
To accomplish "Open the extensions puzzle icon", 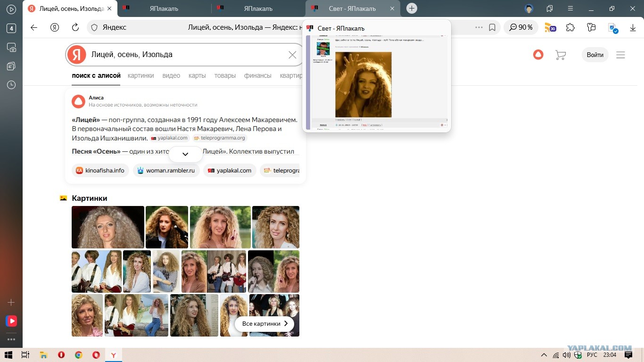I will [570, 27].
